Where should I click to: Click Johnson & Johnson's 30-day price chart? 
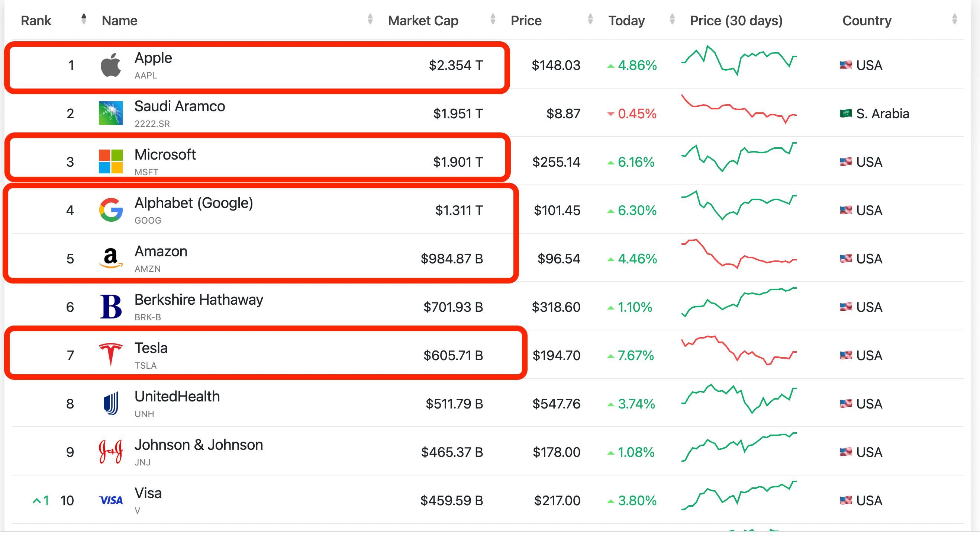coord(738,447)
